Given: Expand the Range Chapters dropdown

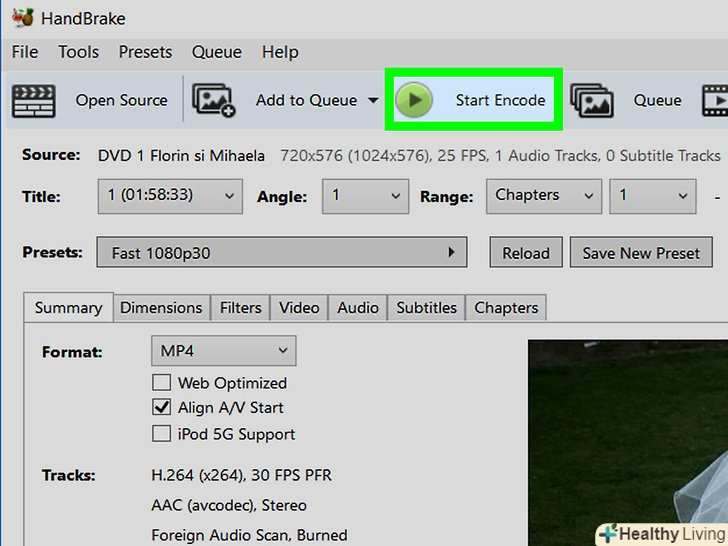Looking at the screenshot, I should 544,196.
